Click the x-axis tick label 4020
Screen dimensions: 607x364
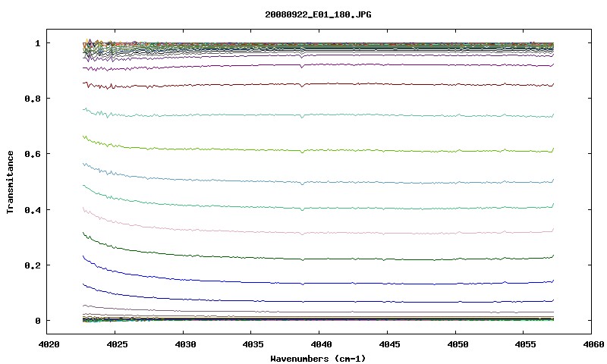[49, 344]
